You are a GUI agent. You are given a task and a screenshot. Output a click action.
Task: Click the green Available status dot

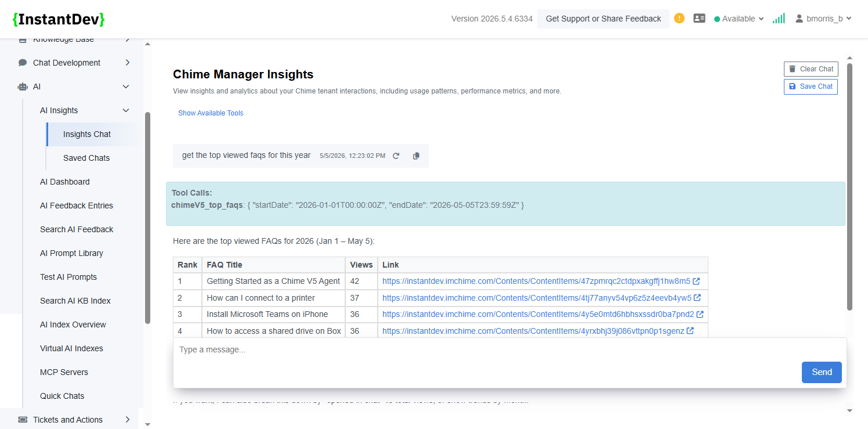pyautogui.click(x=717, y=19)
